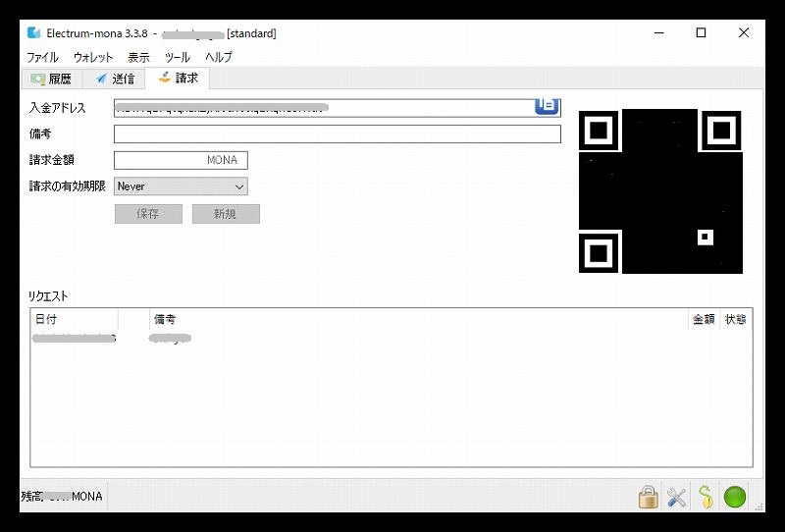
Task: Click the green network status indicator
Action: [735, 498]
